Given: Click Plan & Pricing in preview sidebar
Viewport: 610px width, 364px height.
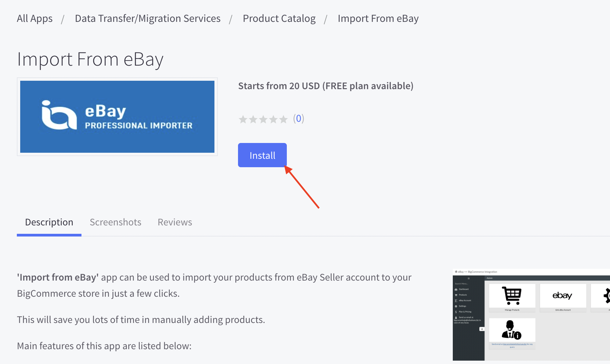Looking at the screenshot, I should (x=465, y=312).
